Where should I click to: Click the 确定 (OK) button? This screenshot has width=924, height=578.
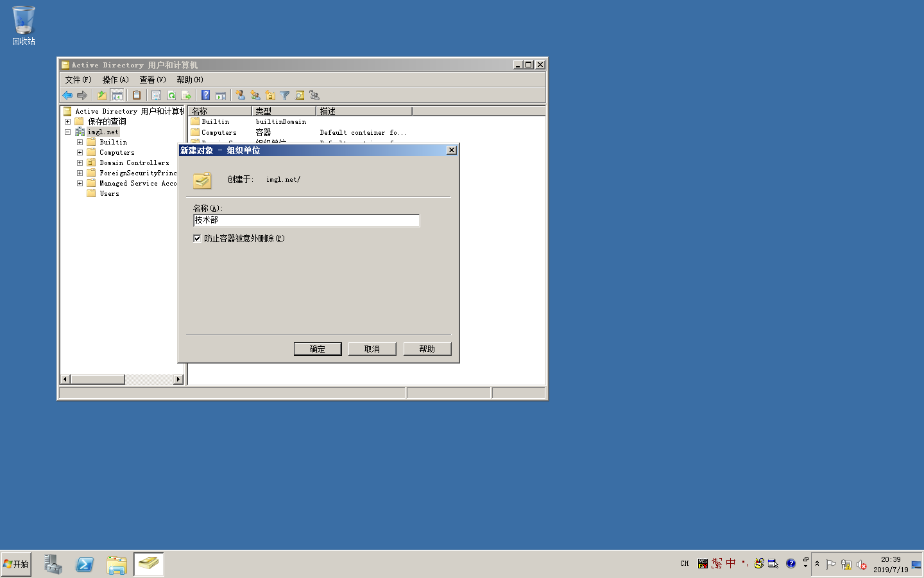click(318, 349)
